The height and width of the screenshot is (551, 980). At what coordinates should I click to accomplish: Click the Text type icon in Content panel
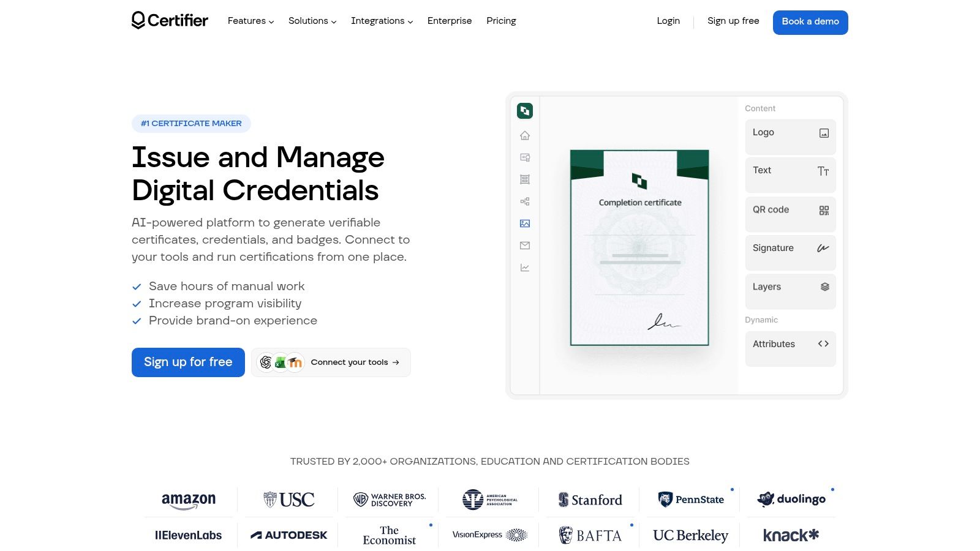823,171
